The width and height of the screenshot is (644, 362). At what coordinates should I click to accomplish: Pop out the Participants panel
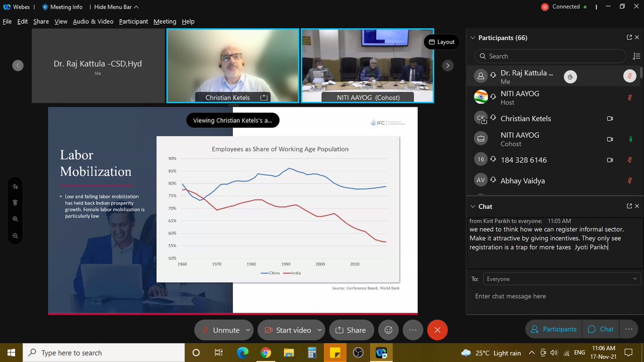point(629,38)
